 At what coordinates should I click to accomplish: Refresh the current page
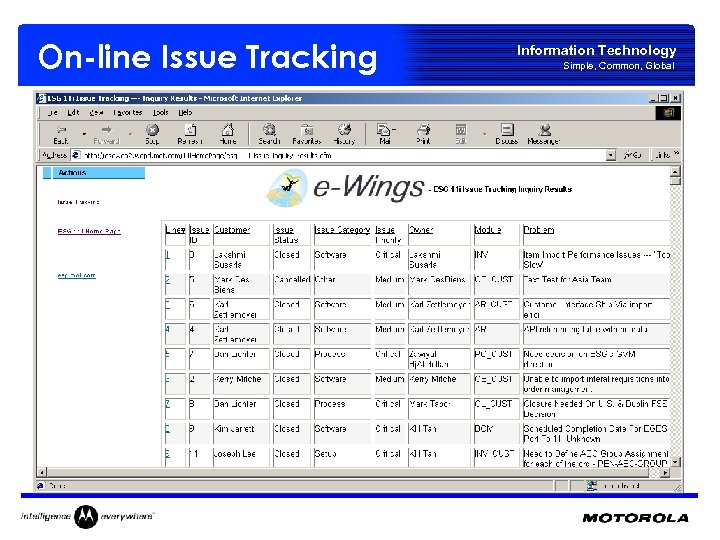click(x=190, y=135)
